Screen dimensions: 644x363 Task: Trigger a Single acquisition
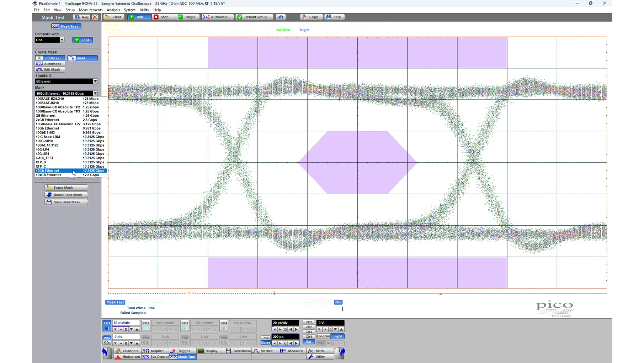coord(187,17)
